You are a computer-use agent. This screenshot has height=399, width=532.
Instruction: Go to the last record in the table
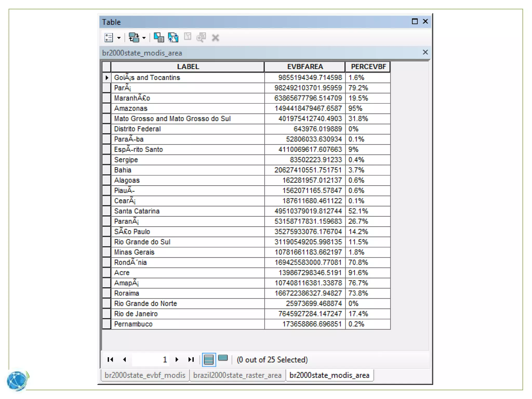[191, 360]
